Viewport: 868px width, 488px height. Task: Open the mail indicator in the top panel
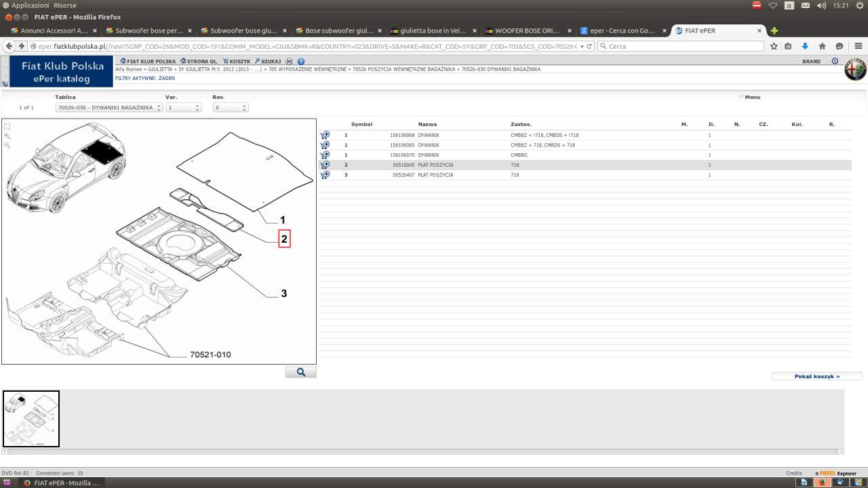(x=806, y=5)
